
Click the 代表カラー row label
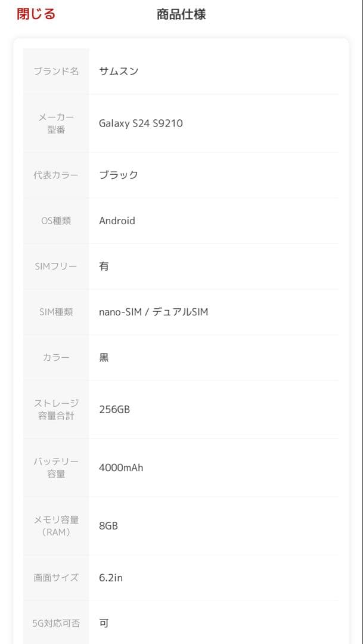pos(55,175)
